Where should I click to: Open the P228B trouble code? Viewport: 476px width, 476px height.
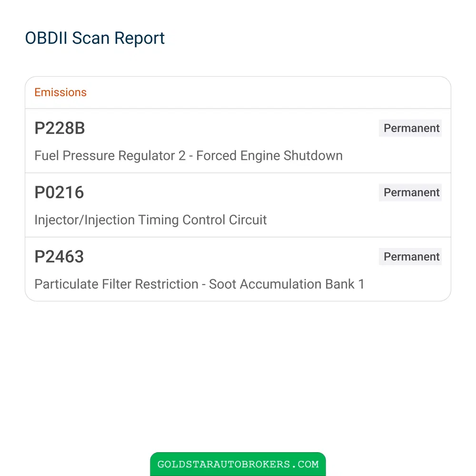tap(59, 128)
